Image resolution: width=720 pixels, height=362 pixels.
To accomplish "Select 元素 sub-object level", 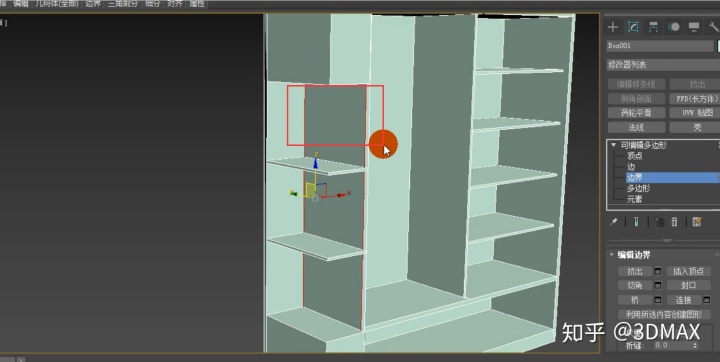I will 635,199.
